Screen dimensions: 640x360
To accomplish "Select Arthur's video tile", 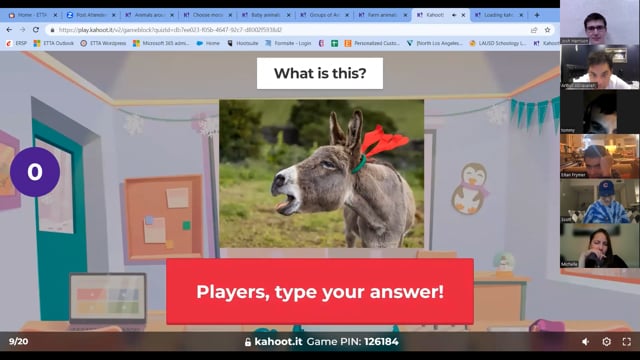I will pyautogui.click(x=599, y=67).
